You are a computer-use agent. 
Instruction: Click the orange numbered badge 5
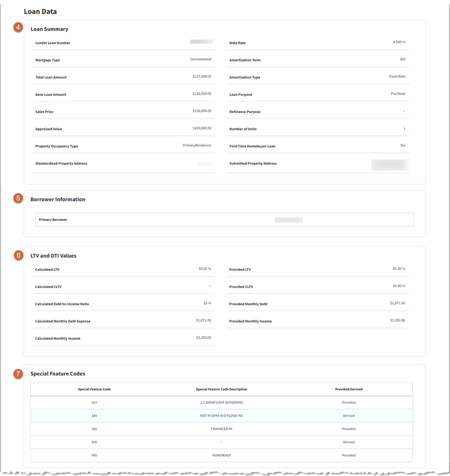[18, 198]
